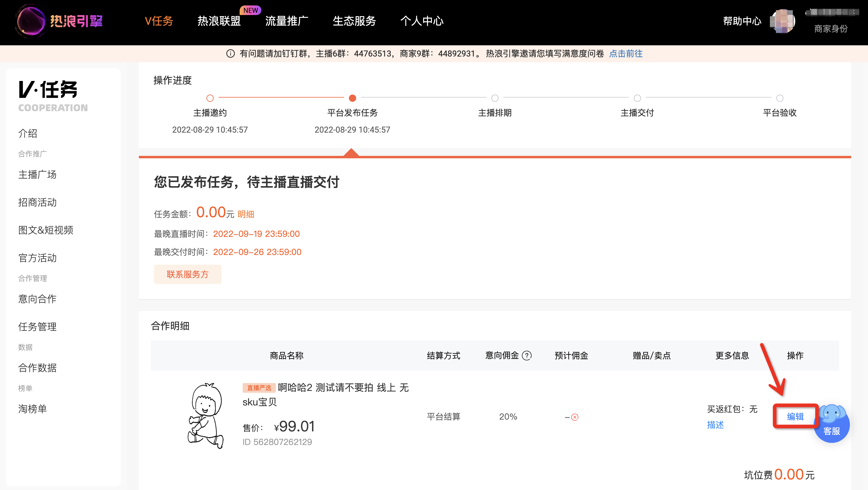The height and width of the screenshot is (490, 868).
Task: Select the 主播邀约 progress step marker
Action: [210, 98]
